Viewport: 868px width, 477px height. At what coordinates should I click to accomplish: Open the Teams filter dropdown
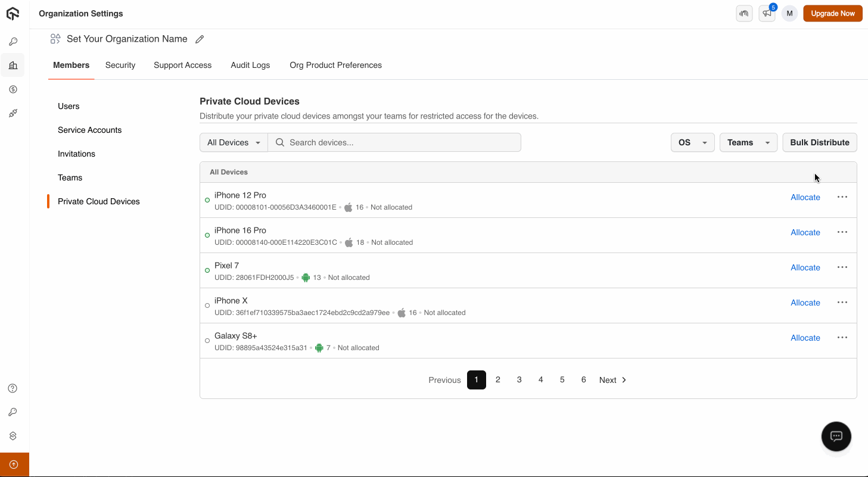(x=748, y=142)
